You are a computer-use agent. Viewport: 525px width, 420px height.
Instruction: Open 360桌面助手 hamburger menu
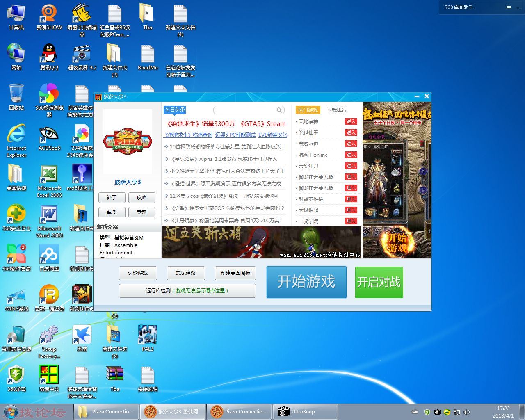[509, 7]
